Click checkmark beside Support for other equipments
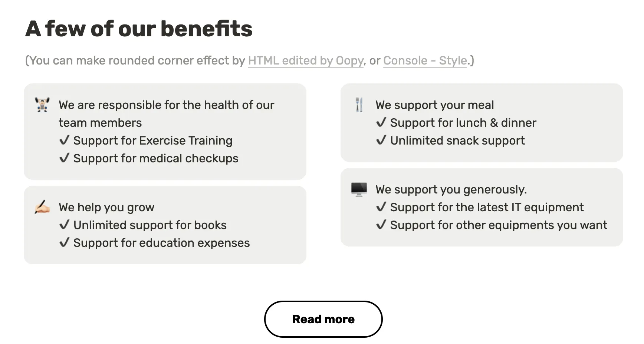 (381, 225)
